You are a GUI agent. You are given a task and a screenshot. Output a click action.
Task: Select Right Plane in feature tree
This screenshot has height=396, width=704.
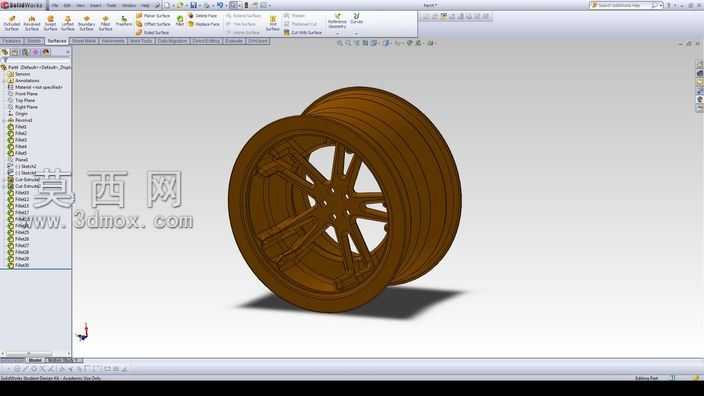click(x=26, y=107)
